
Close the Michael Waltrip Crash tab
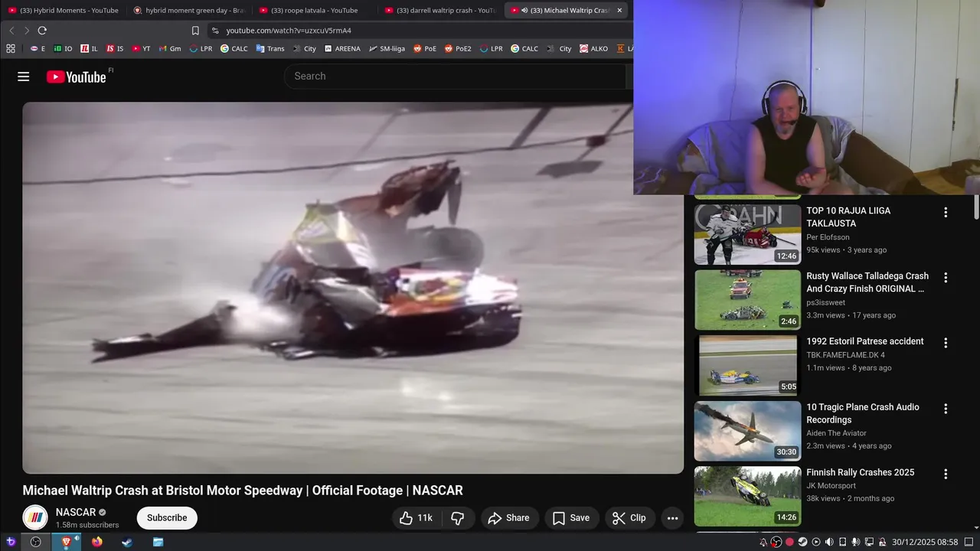point(619,10)
